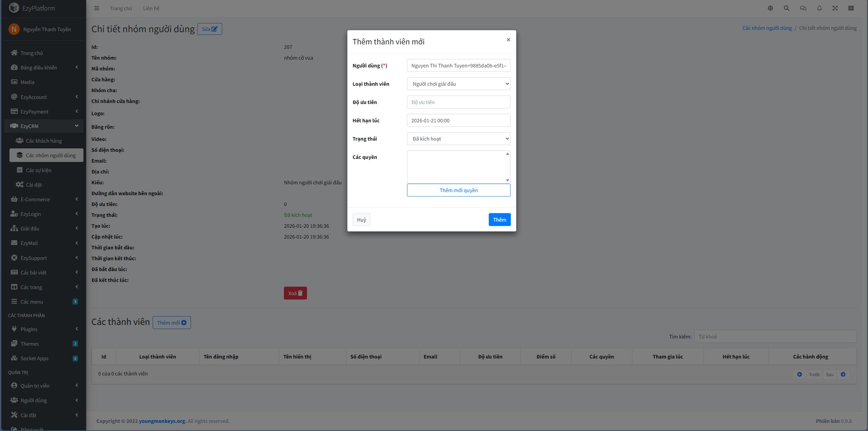Click the Thêm mới quyền button
Screen dimensions: 868x431
click(458, 190)
